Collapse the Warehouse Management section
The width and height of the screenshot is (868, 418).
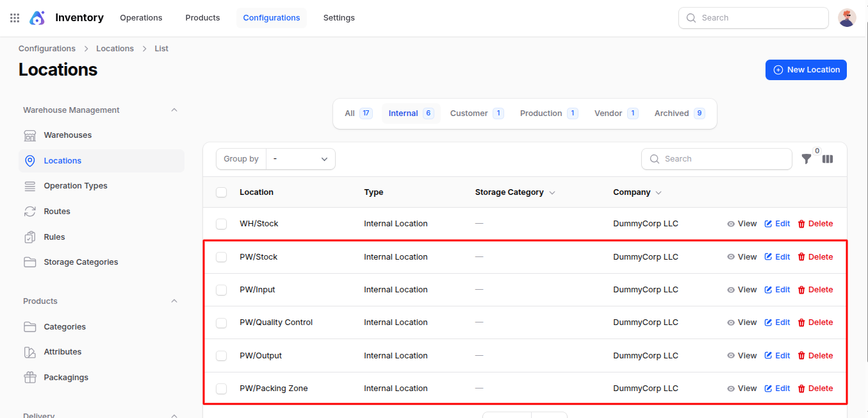174,110
